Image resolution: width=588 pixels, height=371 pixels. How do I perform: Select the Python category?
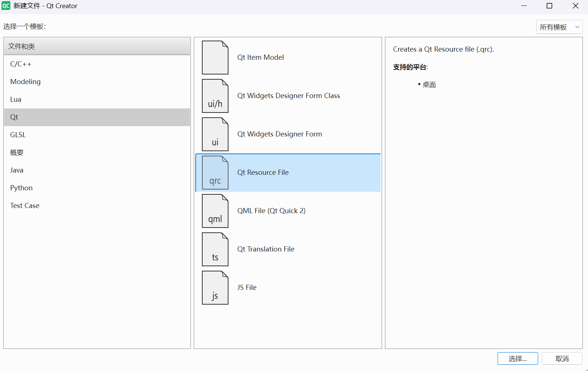97,188
